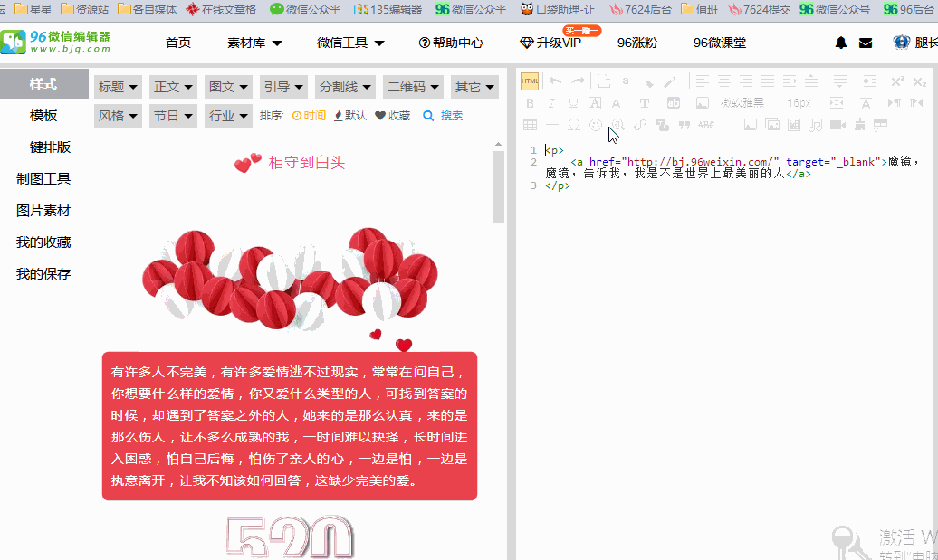The width and height of the screenshot is (938, 560).
Task: Open the mail envelope icon
Action: point(866,43)
